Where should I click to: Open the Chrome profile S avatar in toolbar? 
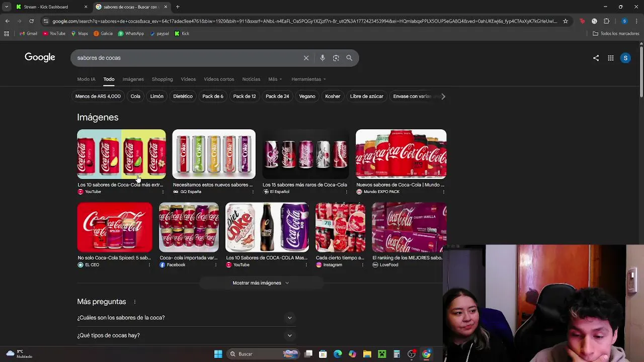(624, 21)
